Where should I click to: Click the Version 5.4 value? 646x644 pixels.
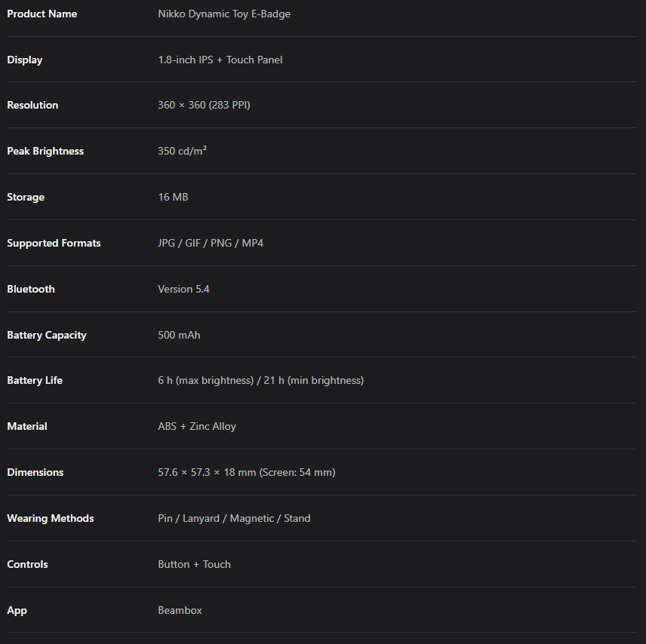tap(183, 289)
